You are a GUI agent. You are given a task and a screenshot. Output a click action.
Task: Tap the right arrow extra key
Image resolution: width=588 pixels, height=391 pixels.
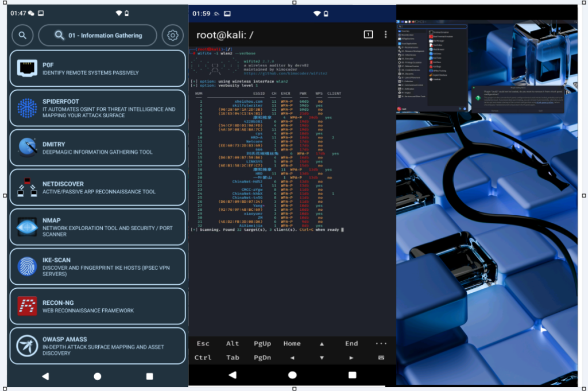pyautogui.click(x=351, y=358)
